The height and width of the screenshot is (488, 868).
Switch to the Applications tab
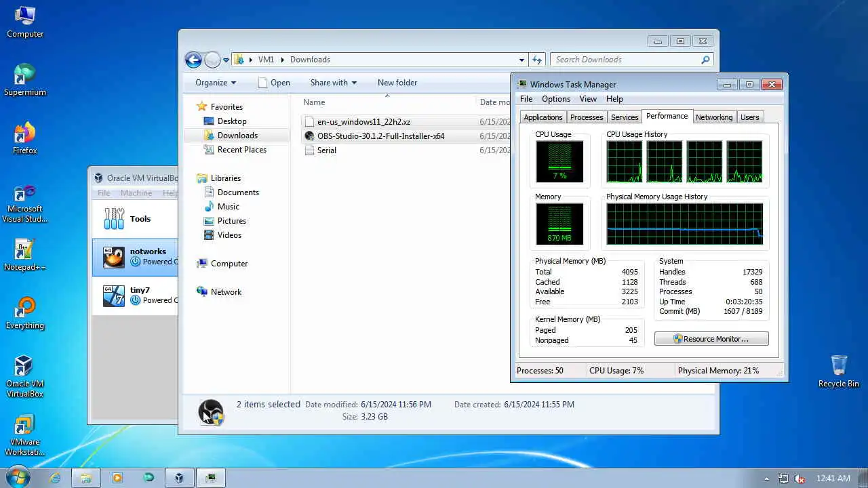[543, 117]
